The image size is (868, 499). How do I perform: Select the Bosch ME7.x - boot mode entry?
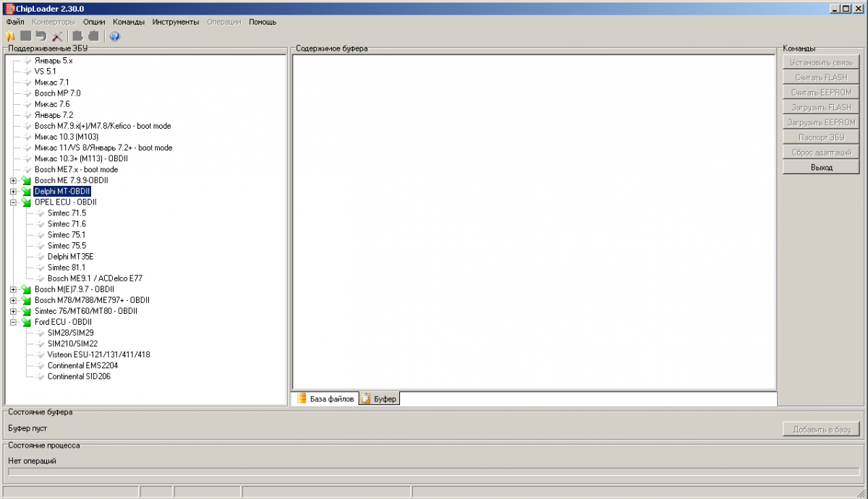pos(76,169)
